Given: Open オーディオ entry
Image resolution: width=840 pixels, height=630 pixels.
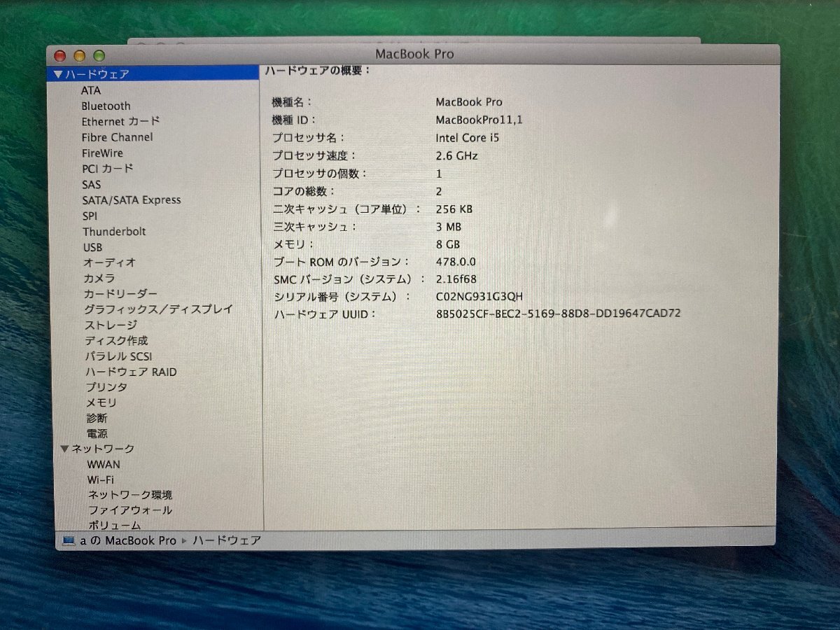Looking at the screenshot, I should coord(109,262).
